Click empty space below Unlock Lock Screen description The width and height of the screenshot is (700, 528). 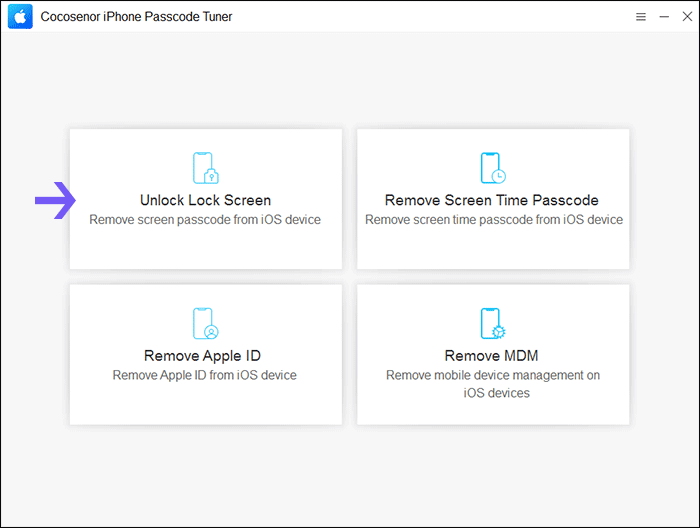coord(205,249)
